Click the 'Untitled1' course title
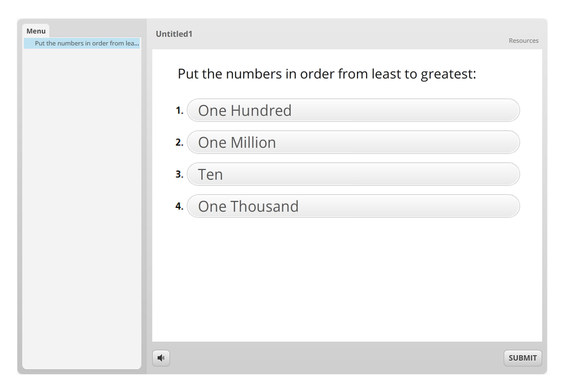The image size is (566, 392). [174, 34]
